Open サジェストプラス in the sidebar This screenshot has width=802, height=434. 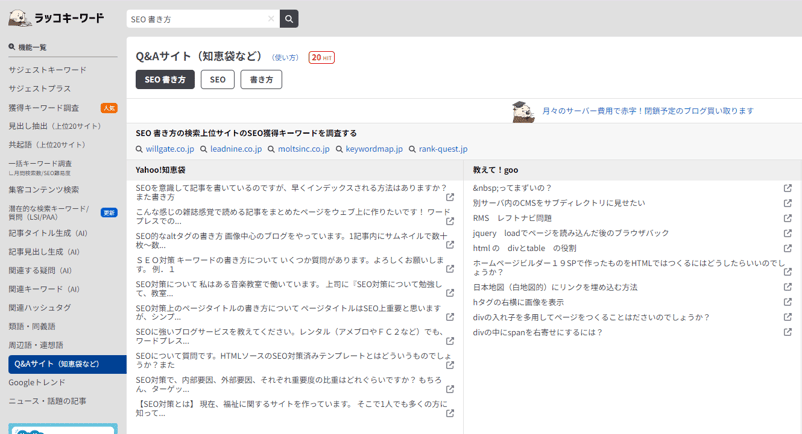(39, 88)
